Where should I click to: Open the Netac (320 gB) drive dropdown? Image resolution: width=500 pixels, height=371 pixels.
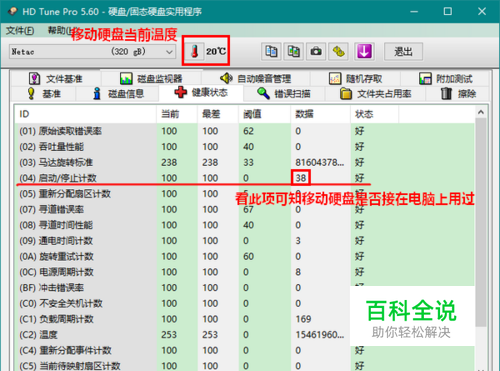(x=92, y=52)
